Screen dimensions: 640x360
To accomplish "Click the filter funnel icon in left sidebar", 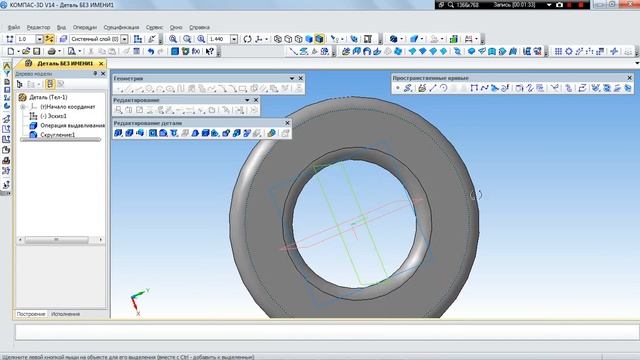I will point(7,74).
